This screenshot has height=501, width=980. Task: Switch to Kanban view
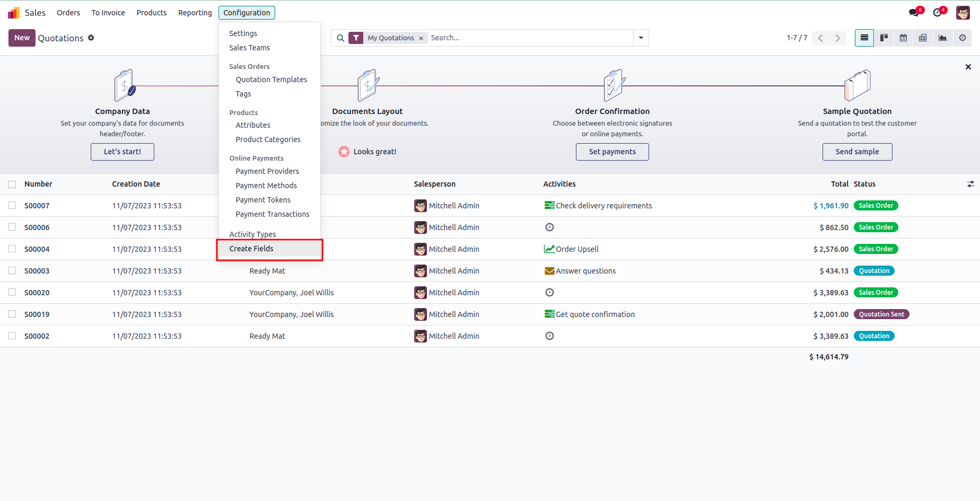click(884, 38)
